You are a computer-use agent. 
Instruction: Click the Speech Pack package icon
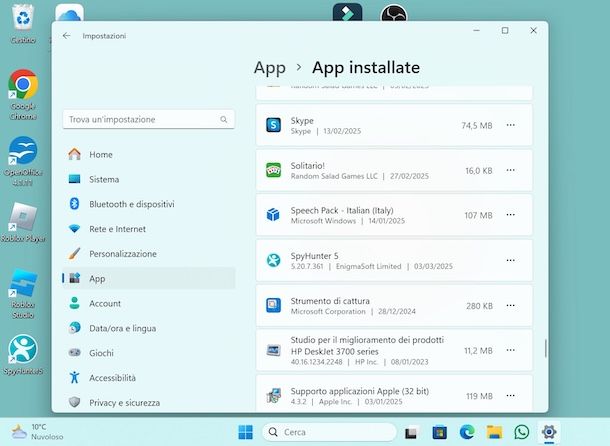[x=273, y=215]
